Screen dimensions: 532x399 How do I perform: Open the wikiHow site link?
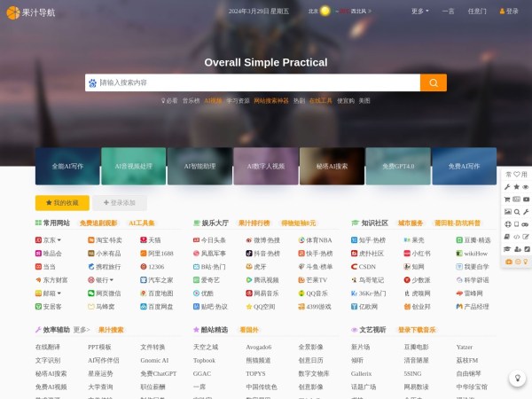pyautogui.click(x=472, y=253)
